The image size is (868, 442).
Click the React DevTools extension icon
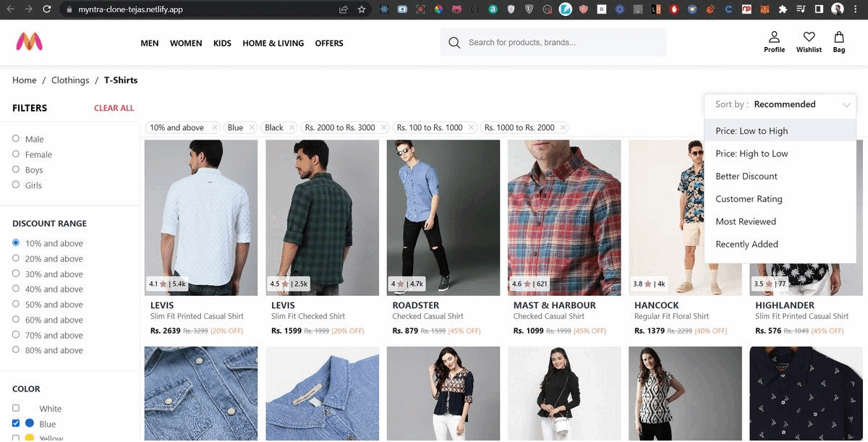pos(384,9)
